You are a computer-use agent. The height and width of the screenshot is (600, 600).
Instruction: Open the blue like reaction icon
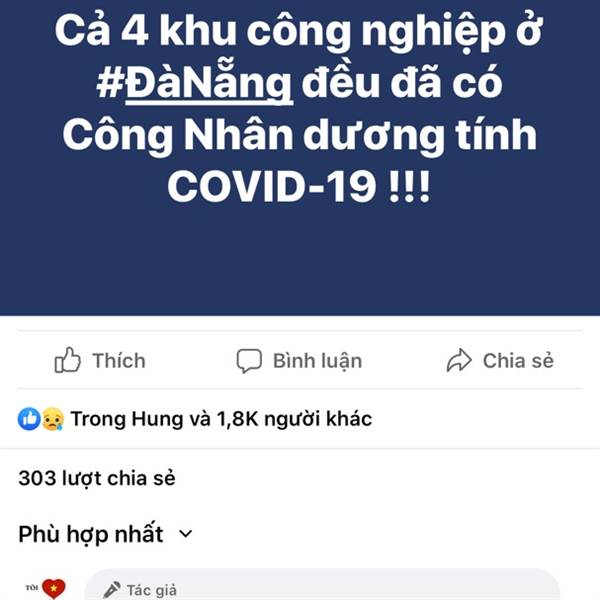pos(29,419)
